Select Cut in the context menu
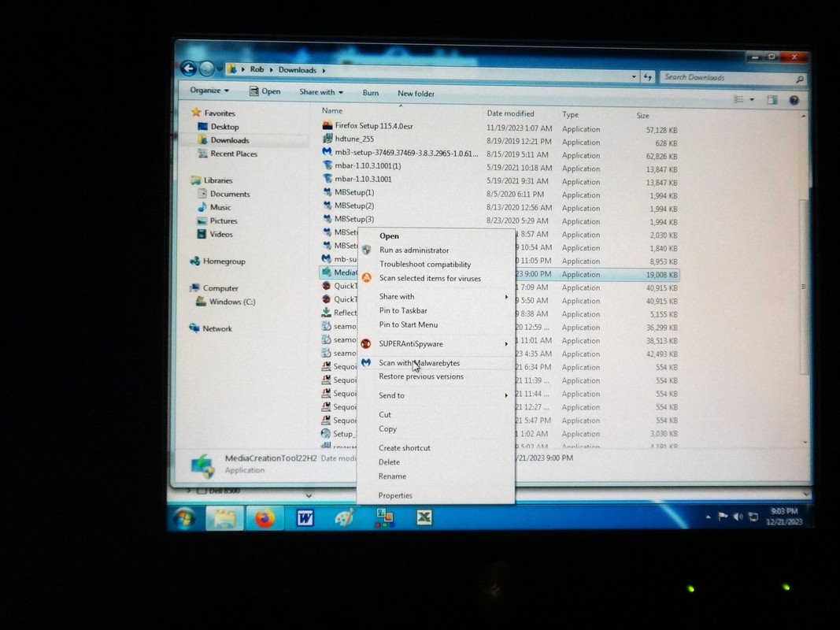This screenshot has width=840, height=630. [x=385, y=415]
